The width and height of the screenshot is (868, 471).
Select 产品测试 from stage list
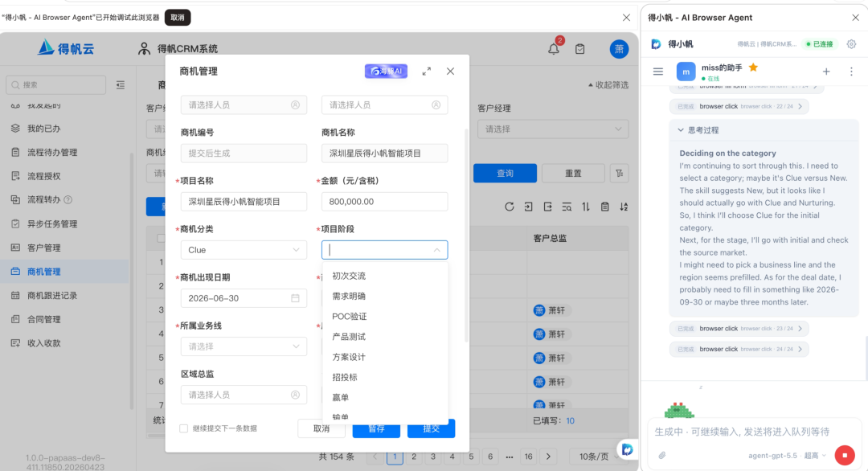click(385, 337)
